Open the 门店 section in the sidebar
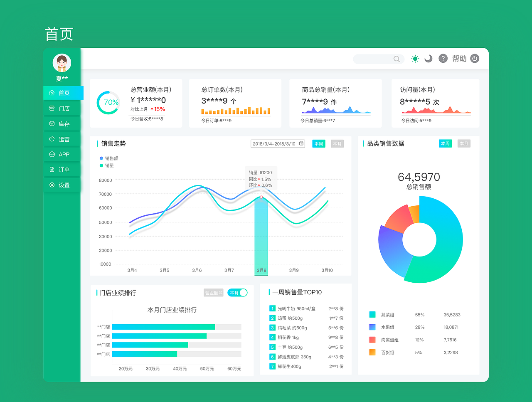This screenshot has width=532, height=402. pos(62,108)
